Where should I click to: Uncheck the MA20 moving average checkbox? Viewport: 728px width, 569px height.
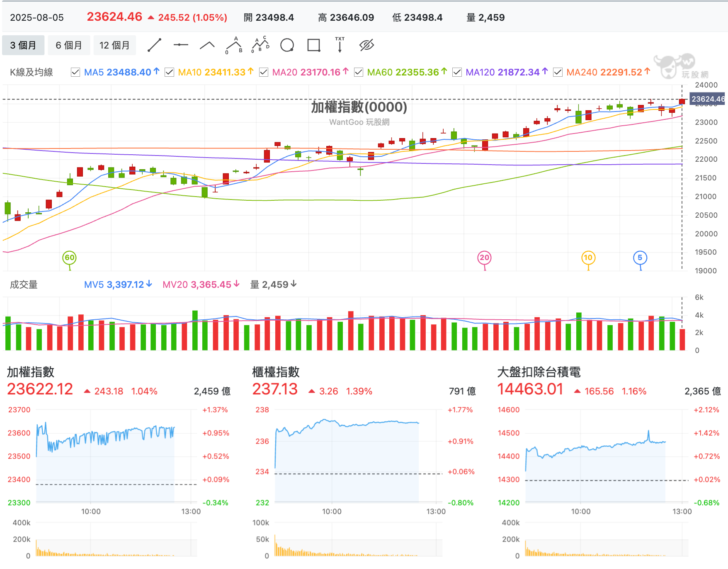(264, 72)
